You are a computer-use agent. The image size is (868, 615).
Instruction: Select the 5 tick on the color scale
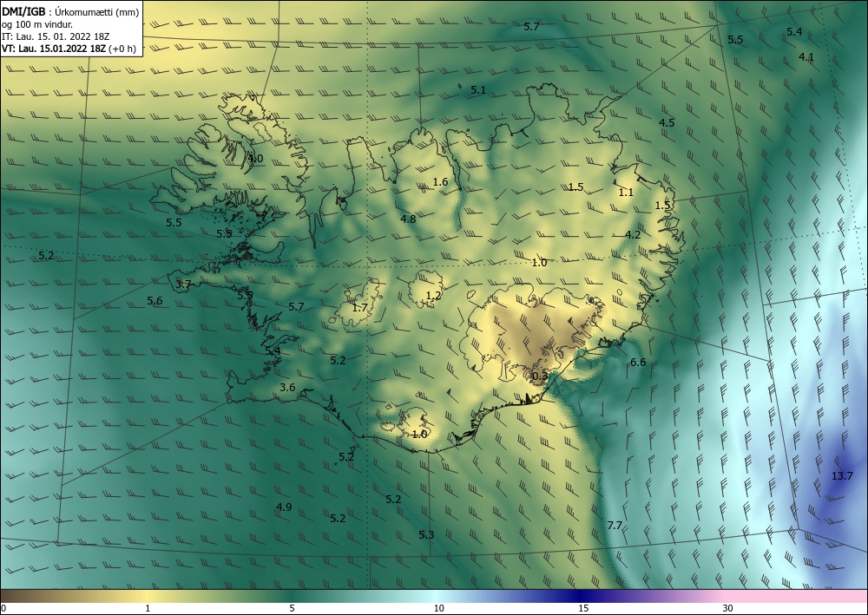tap(292, 608)
